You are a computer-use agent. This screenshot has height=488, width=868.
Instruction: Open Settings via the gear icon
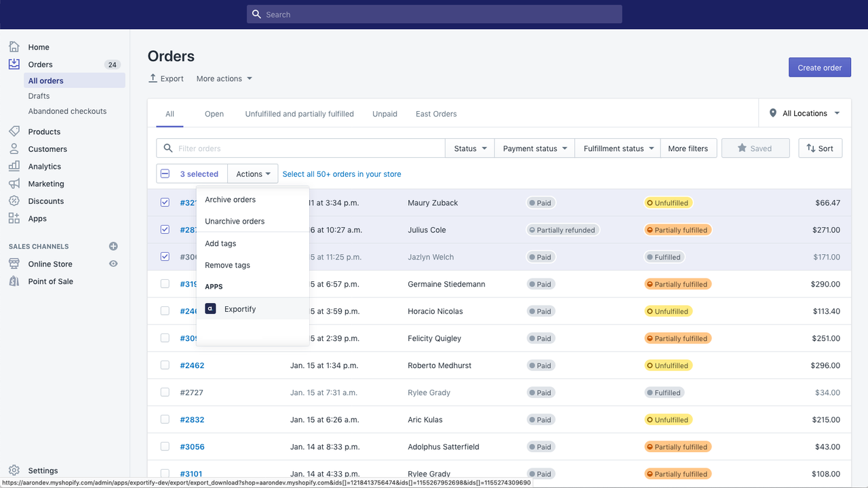[x=14, y=470]
